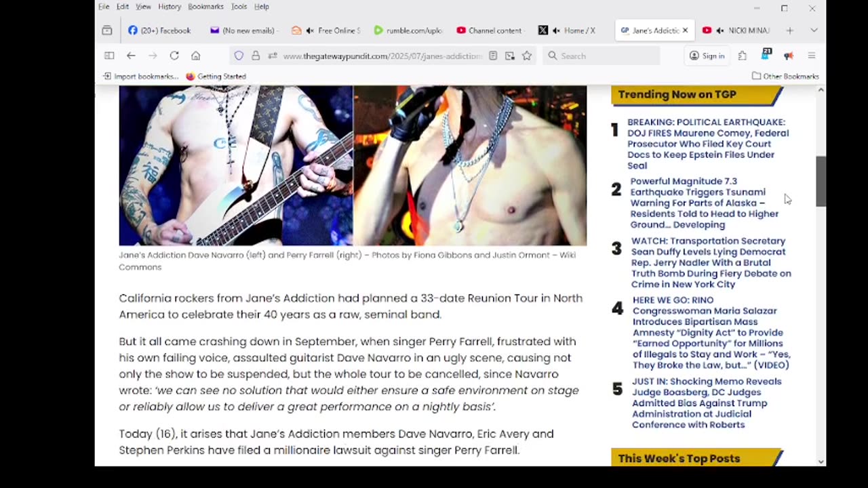Unmute the Free Online tab audio icon
Image resolution: width=868 pixels, height=488 pixels.
(310, 30)
